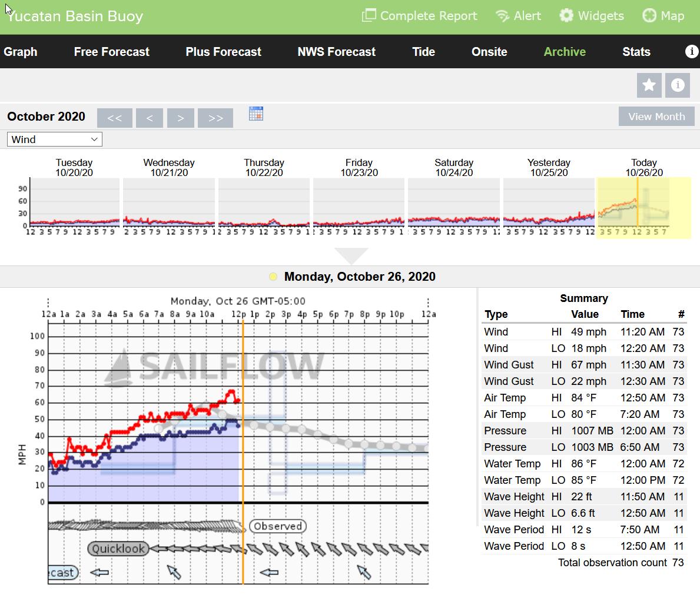Click the gray info button beside star
700x598 pixels.
click(x=677, y=85)
